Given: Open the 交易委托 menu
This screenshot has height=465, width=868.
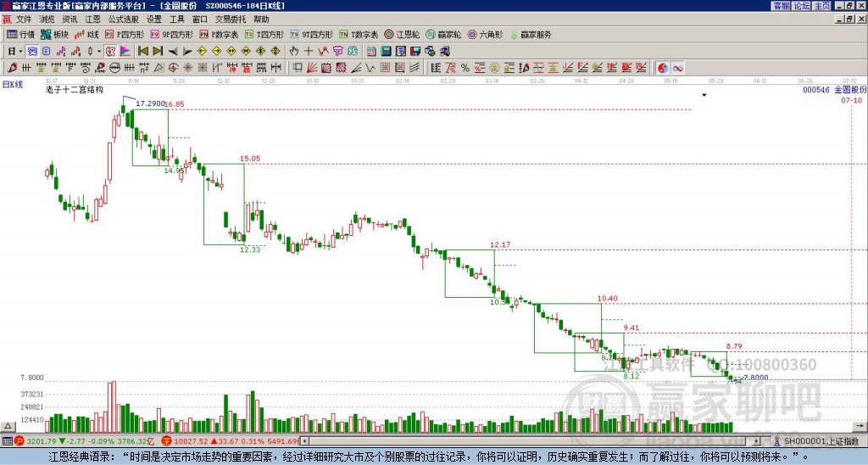Looking at the screenshot, I should tap(231, 19).
